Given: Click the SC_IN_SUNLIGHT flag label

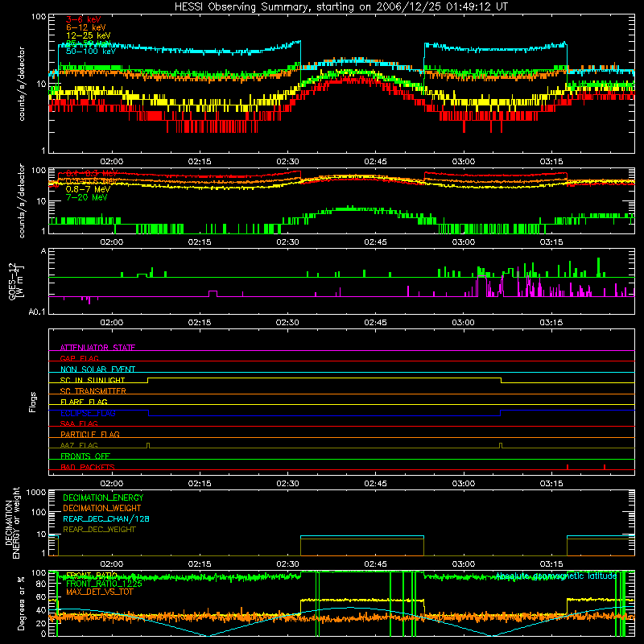Looking at the screenshot, I should pyautogui.click(x=93, y=380).
